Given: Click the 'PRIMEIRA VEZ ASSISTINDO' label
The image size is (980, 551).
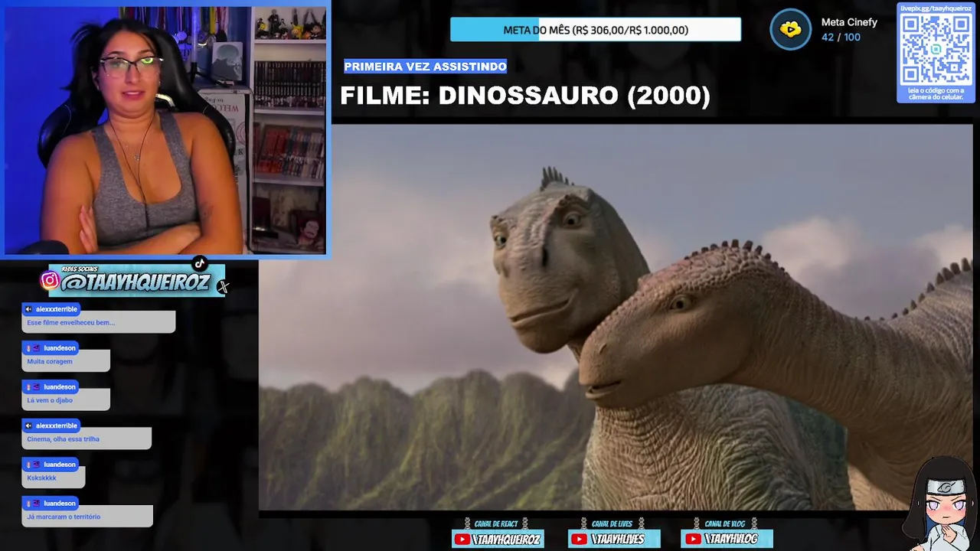Looking at the screenshot, I should 425,67.
